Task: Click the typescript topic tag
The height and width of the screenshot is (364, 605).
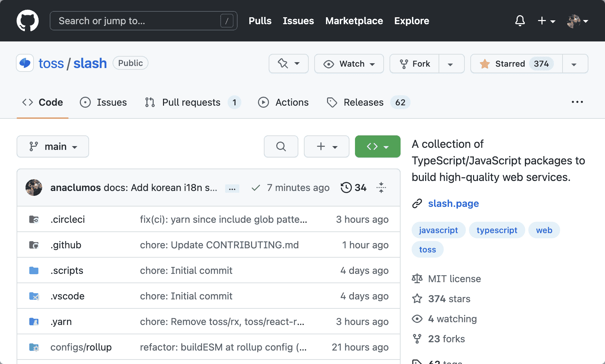Action: 497,230
